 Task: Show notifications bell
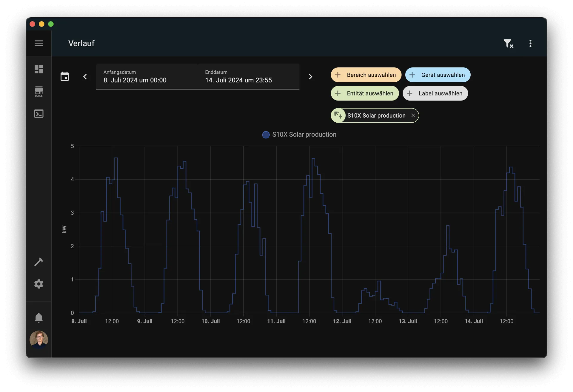click(39, 318)
